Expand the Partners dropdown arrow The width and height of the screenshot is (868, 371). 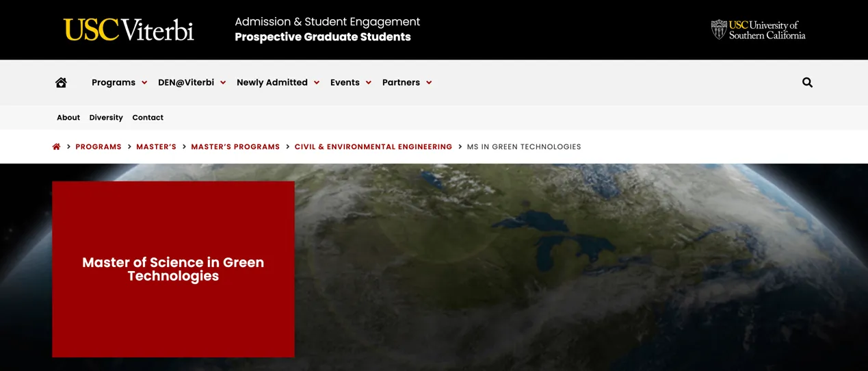click(429, 83)
